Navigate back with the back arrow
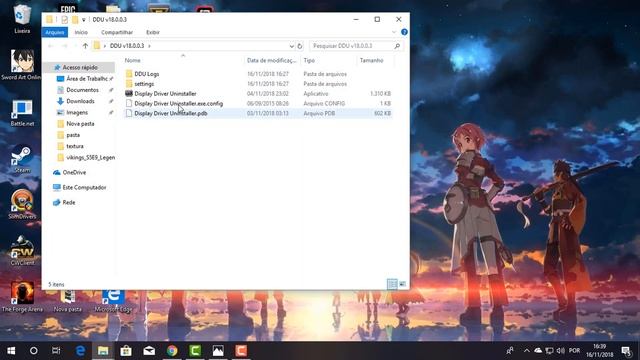Screen dimensions: 640x360 51,46
